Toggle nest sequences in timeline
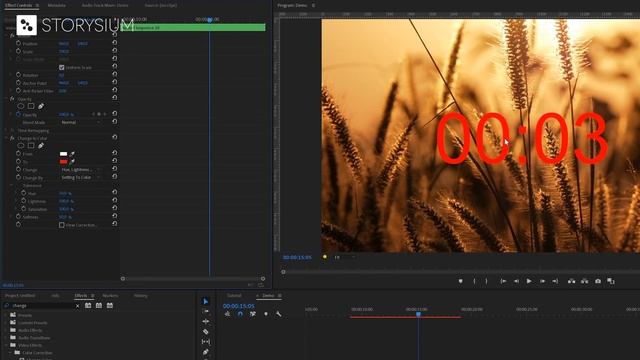 227,314
